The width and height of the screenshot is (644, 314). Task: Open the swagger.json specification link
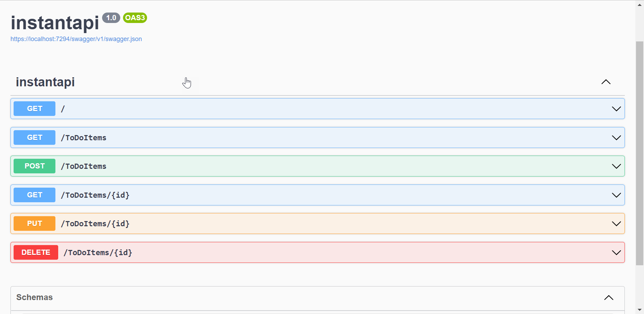(76, 39)
